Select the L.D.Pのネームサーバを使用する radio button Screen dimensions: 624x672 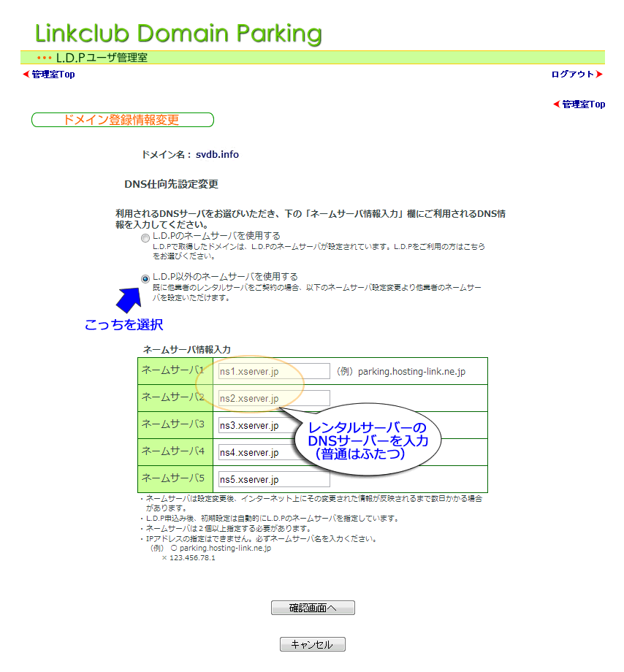pos(145,238)
